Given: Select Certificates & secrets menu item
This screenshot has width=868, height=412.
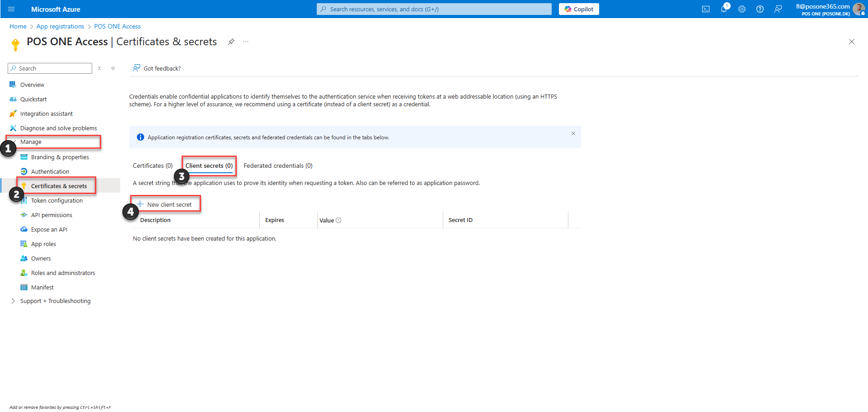Looking at the screenshot, I should tap(59, 186).
